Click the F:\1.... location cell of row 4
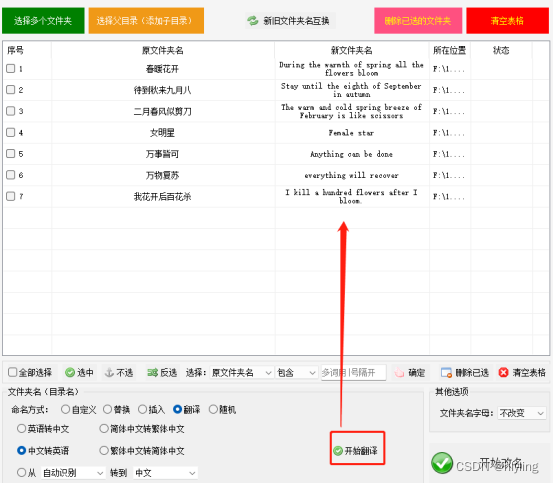This screenshot has height=483, width=554. (449, 133)
